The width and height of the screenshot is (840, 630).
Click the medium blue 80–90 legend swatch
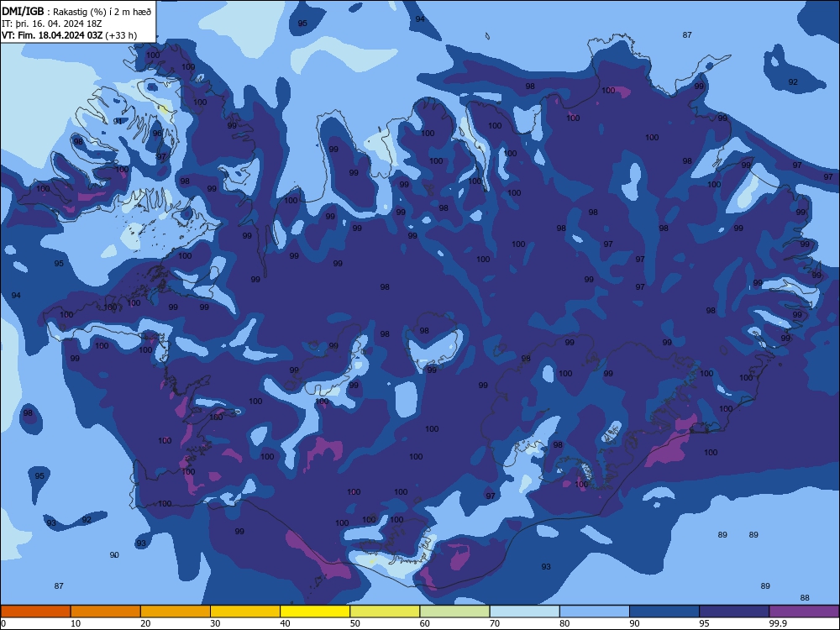pyautogui.click(x=595, y=612)
